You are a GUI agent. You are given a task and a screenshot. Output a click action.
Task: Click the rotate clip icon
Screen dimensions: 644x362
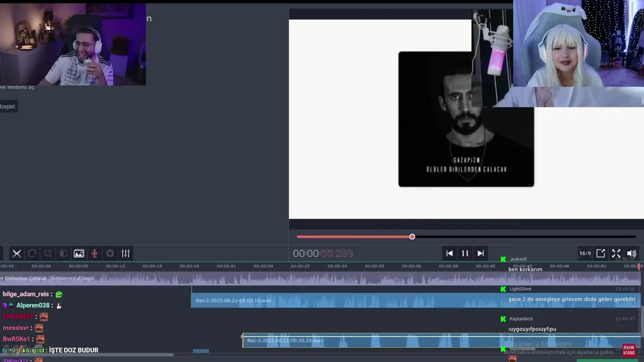coord(32,253)
